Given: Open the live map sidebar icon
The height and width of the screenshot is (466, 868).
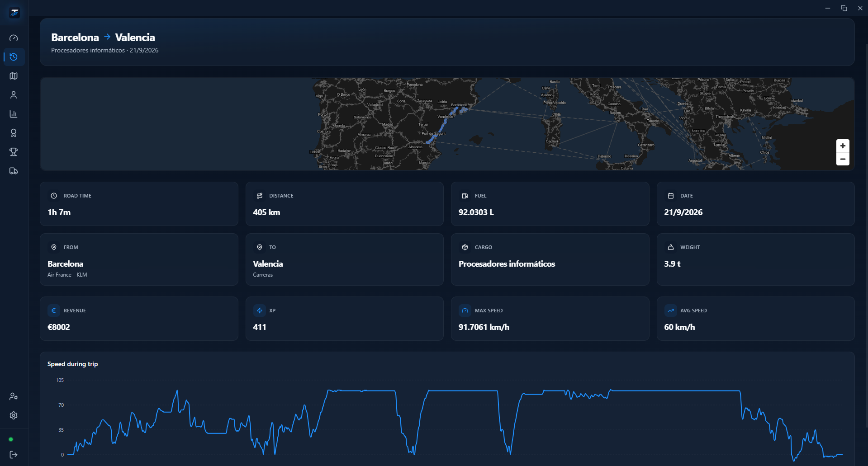Looking at the screenshot, I should (14, 76).
